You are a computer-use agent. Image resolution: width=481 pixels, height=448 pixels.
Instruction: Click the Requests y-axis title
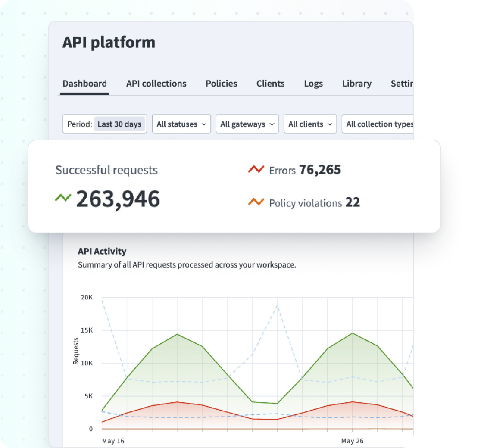(75, 351)
